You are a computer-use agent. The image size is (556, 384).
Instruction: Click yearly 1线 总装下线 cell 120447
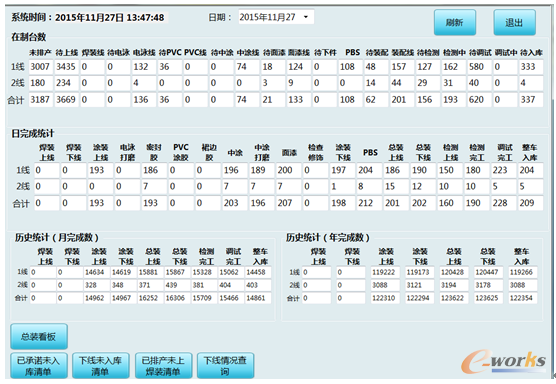point(489,272)
